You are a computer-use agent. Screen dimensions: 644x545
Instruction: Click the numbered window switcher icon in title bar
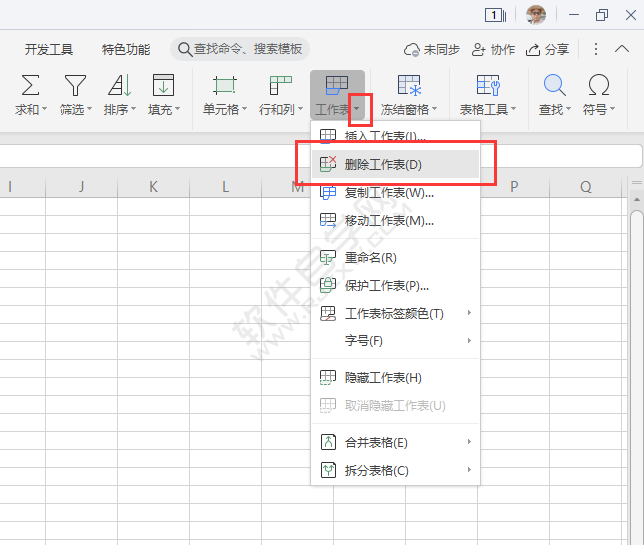[495, 16]
